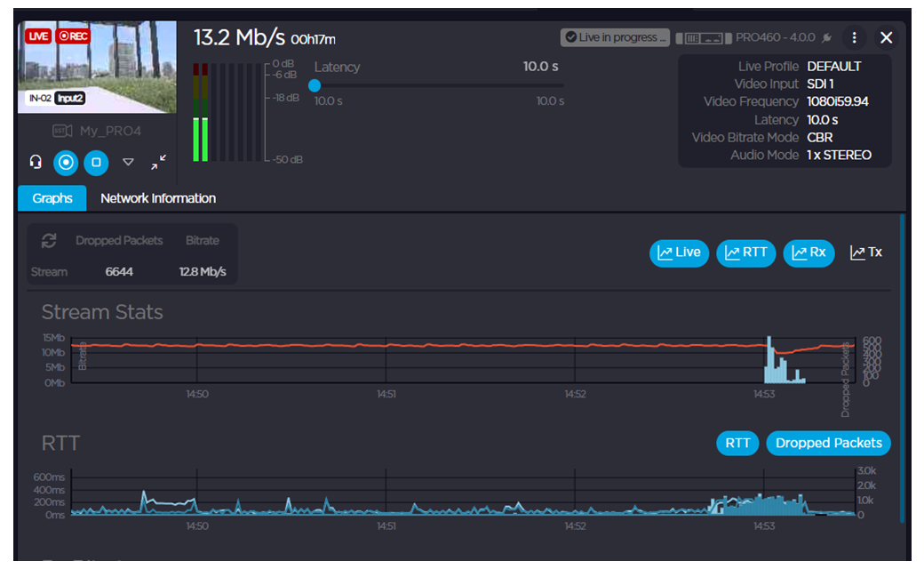Collapse the panel with the shrink arrows
The height and width of the screenshot is (569, 924).
coord(158,162)
